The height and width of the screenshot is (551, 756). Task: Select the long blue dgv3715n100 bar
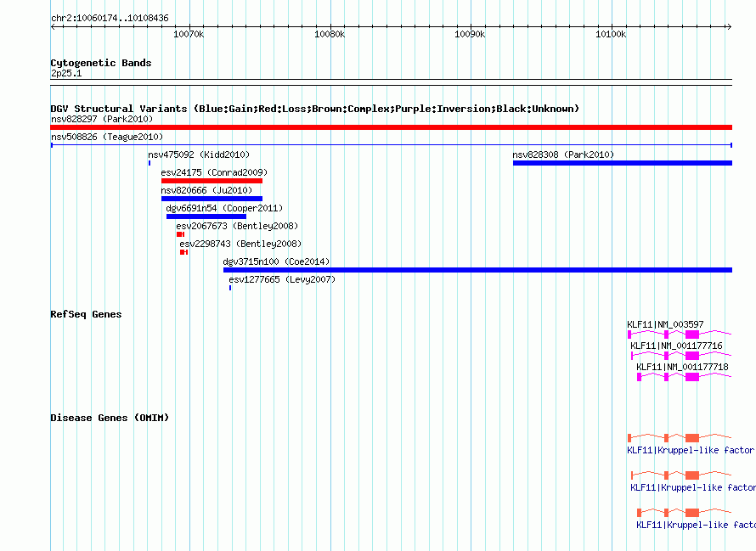477,270
